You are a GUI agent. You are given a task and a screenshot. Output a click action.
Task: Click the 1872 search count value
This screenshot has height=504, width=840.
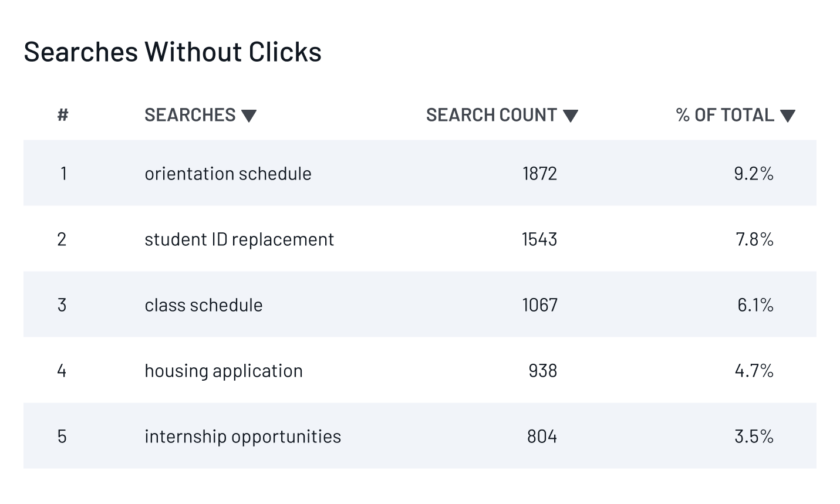[539, 173]
